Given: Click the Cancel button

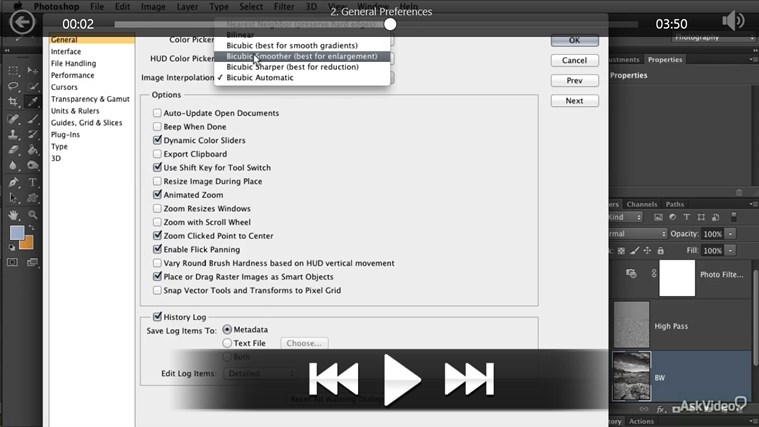Looking at the screenshot, I should click(575, 60).
